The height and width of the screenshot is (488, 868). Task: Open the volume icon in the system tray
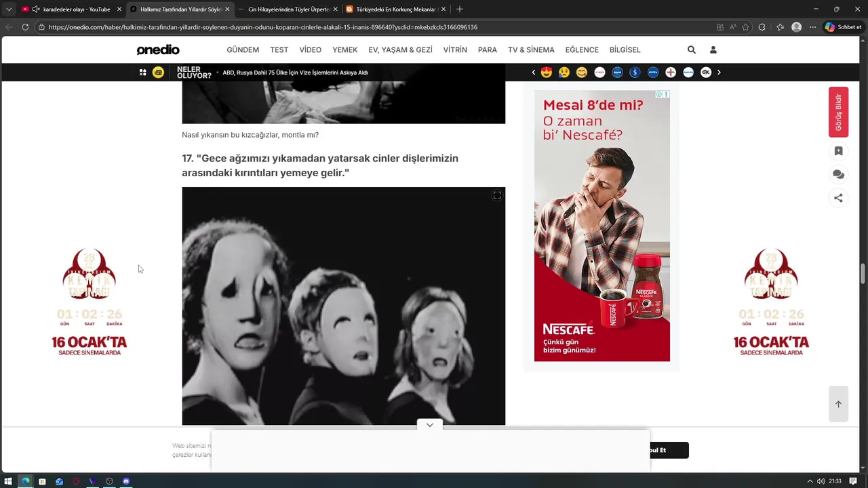pos(821,481)
